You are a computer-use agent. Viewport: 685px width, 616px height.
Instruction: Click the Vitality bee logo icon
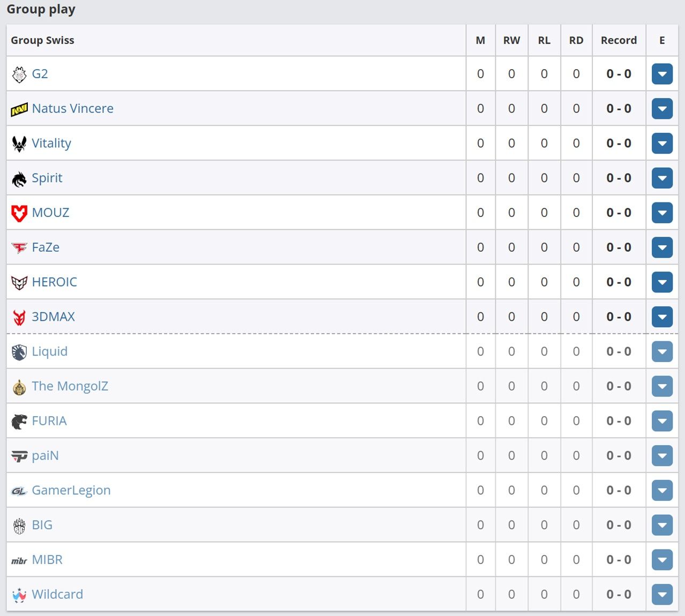pos(19,144)
